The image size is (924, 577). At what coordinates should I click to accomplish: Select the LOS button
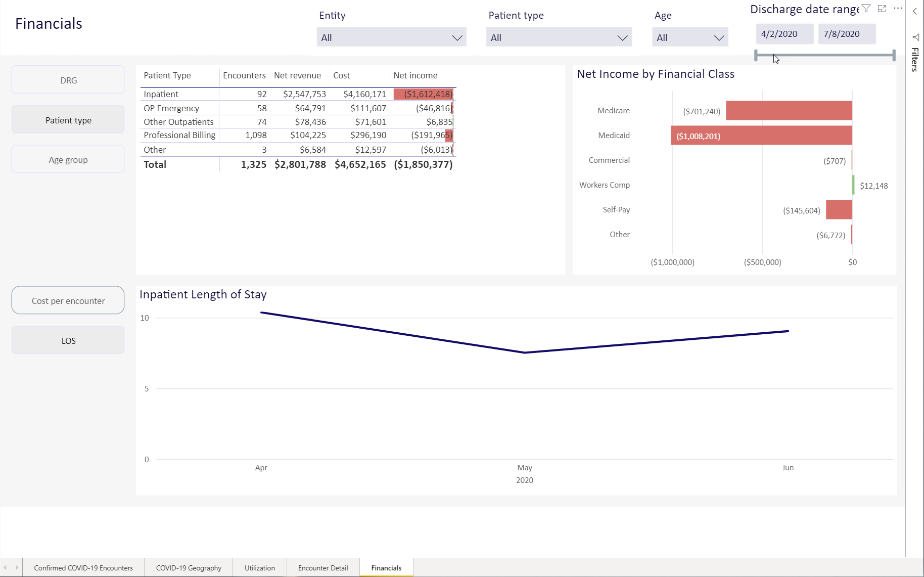pos(68,340)
